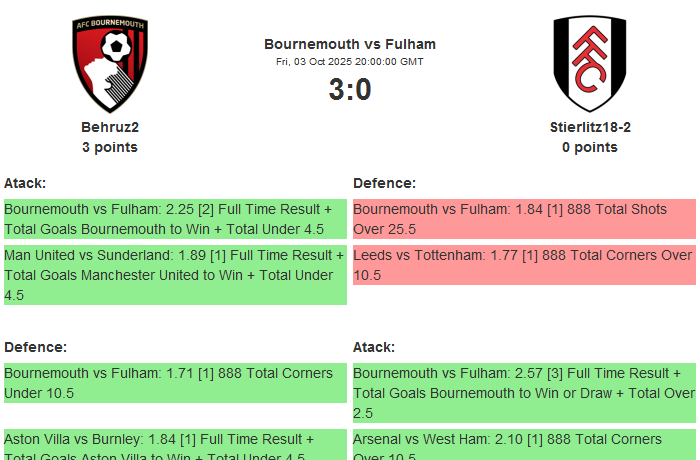The image size is (700, 460).
Task: Select the Man United vs Sunderland bet row
Action: click(x=175, y=275)
